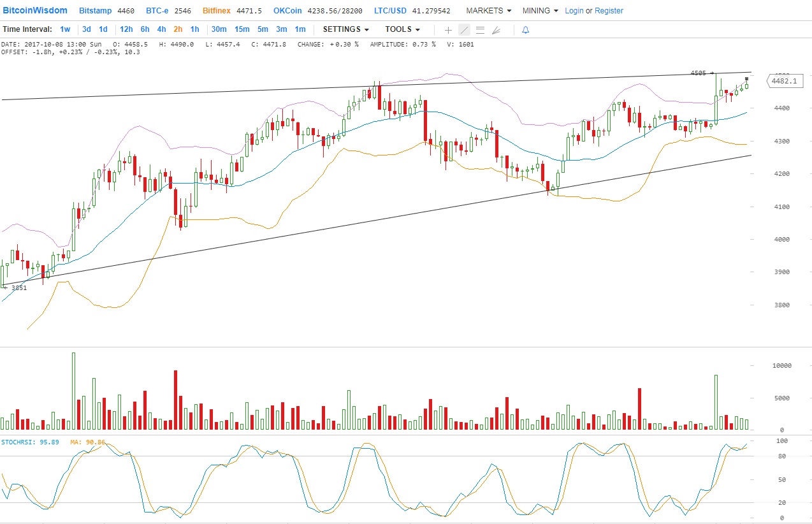Expand the MARKETS menu
The height and width of the screenshot is (524, 812).
tap(488, 11)
